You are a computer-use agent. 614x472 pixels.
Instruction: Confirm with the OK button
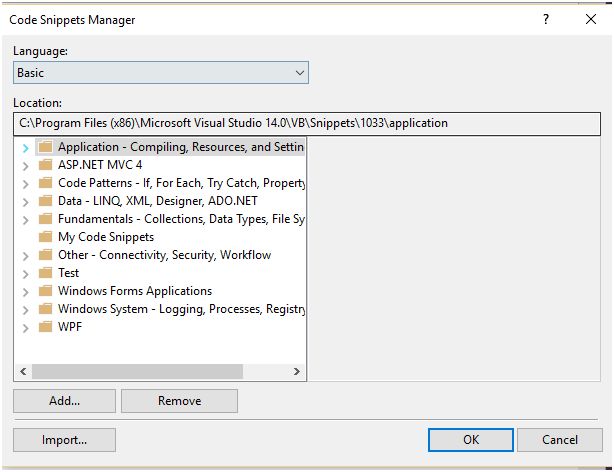point(470,440)
